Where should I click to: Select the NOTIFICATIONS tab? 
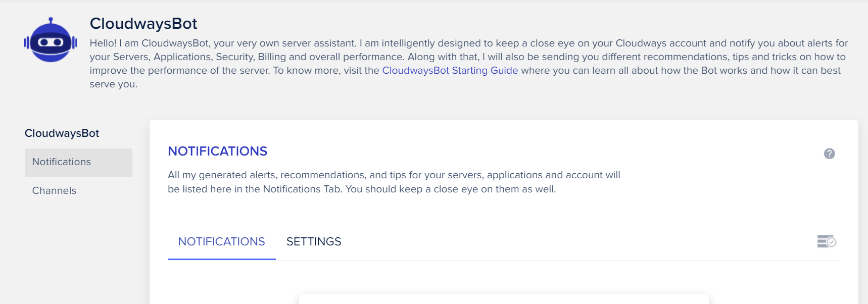221,241
